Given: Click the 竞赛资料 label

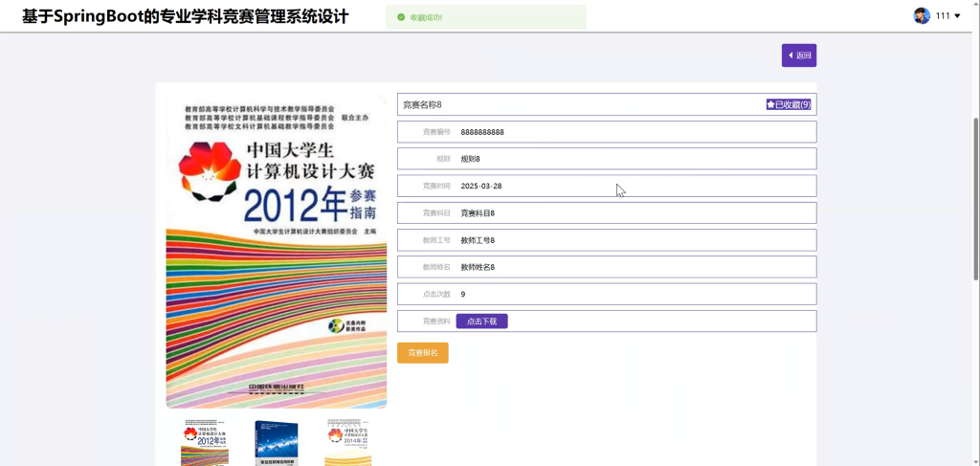Looking at the screenshot, I should click(x=436, y=322).
